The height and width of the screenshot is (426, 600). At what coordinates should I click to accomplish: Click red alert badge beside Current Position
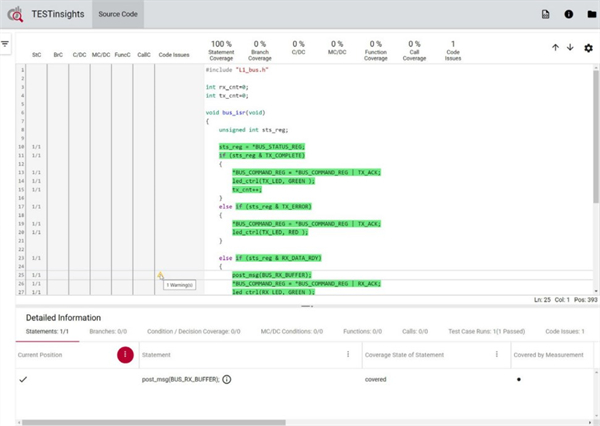pyautogui.click(x=125, y=354)
